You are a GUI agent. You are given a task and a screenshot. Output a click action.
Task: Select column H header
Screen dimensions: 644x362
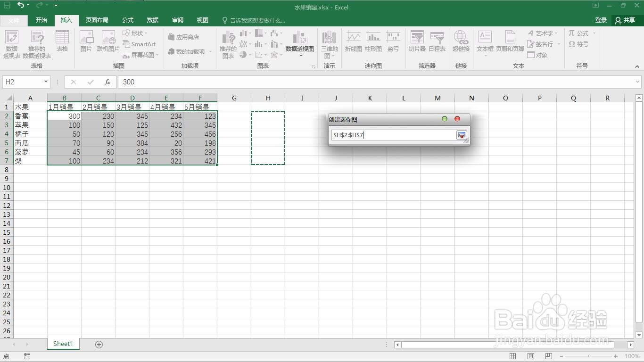268,98
